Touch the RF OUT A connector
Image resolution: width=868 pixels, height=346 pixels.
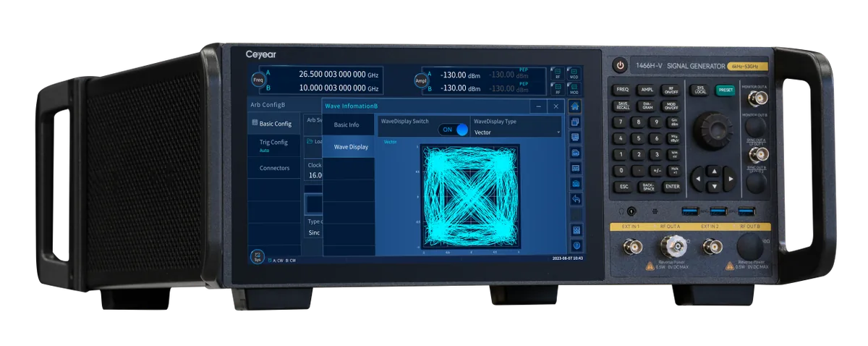point(674,246)
